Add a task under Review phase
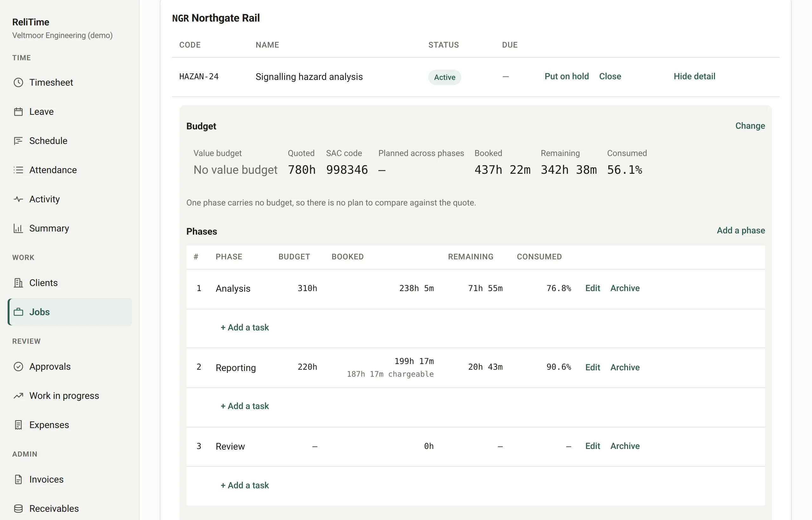 (x=245, y=485)
